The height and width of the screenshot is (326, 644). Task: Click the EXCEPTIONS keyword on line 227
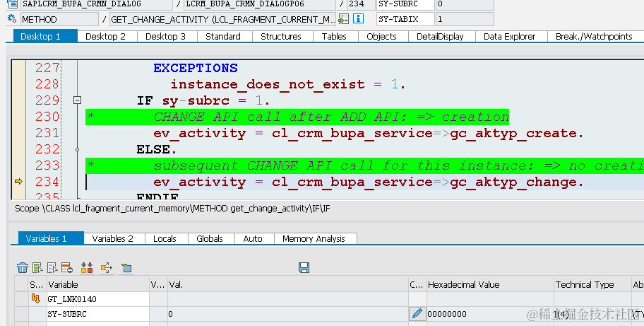coord(196,68)
